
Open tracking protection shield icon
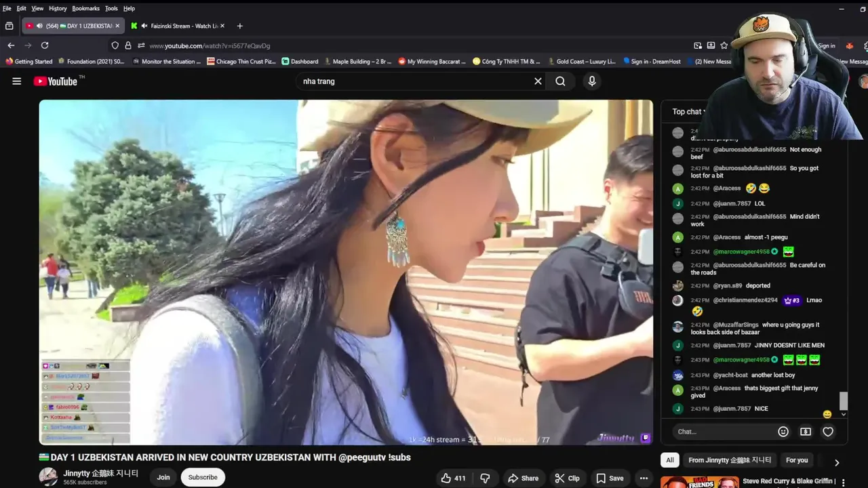[x=115, y=45]
